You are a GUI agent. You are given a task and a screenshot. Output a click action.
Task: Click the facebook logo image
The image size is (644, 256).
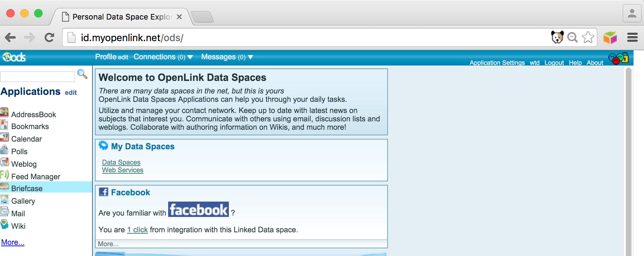(199, 210)
